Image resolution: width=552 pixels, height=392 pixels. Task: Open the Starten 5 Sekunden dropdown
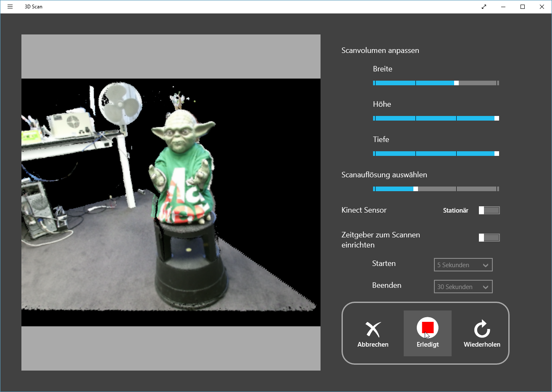(463, 265)
